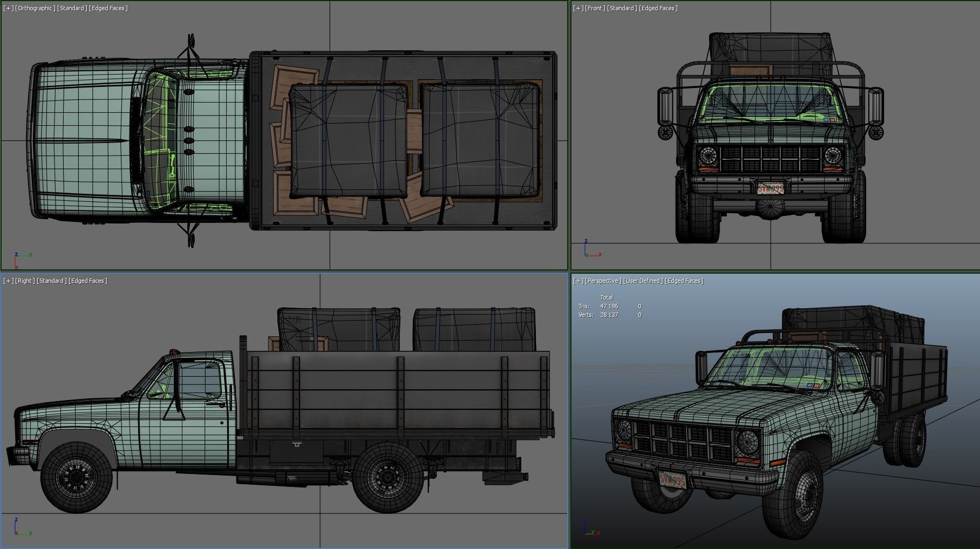Open [Edged Faces] shading menu in the Perspective viewport
Screen dimensions: 980x549
[x=685, y=281]
